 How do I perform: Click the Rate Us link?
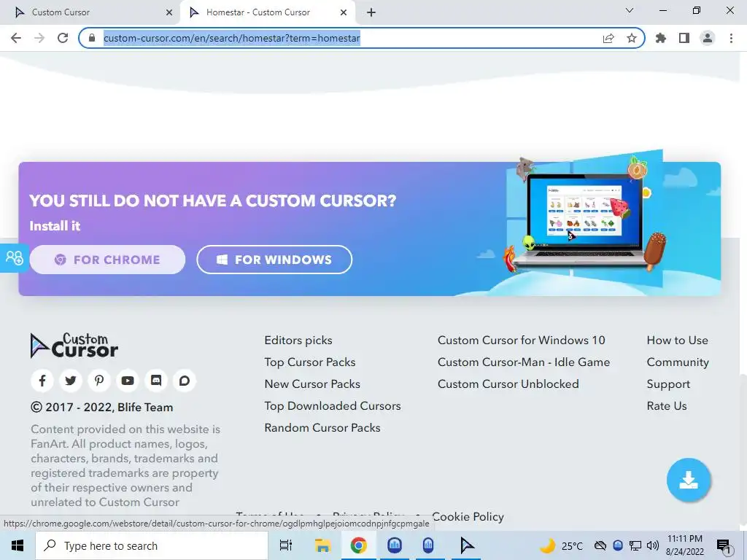tap(667, 406)
